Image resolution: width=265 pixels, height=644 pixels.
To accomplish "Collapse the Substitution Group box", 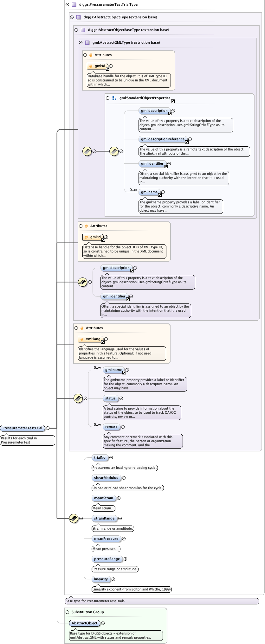I will point(67,612).
